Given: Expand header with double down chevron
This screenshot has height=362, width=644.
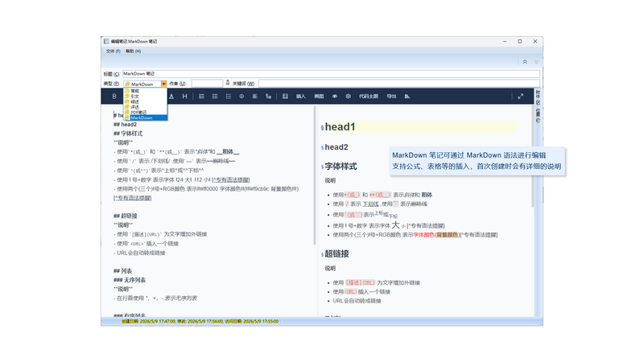Looking at the screenshot, I should pyautogui.click(x=536, y=62).
